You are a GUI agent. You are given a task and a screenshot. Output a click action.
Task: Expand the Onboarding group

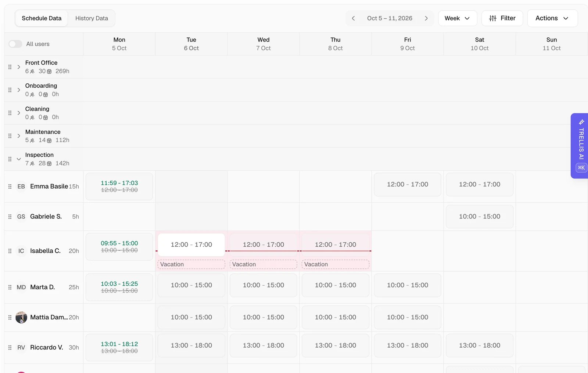(x=19, y=90)
